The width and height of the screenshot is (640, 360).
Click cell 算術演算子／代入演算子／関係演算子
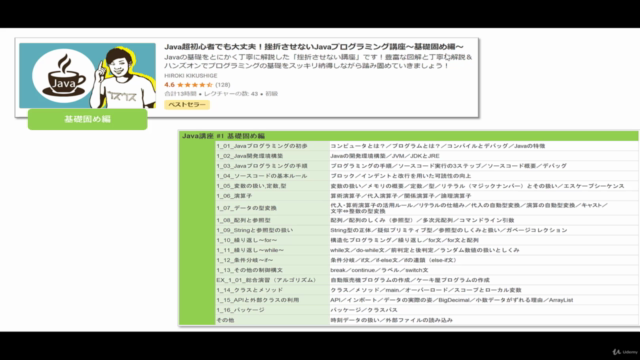pos(484,196)
